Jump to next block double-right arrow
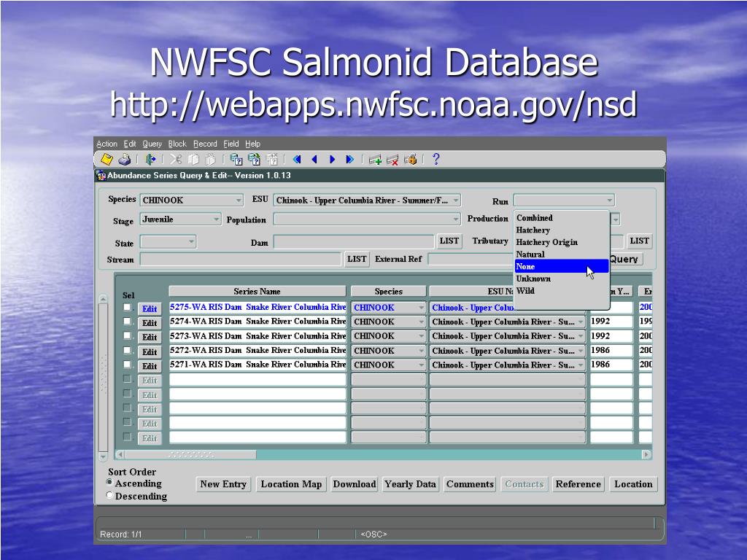747x560 pixels. [x=349, y=160]
